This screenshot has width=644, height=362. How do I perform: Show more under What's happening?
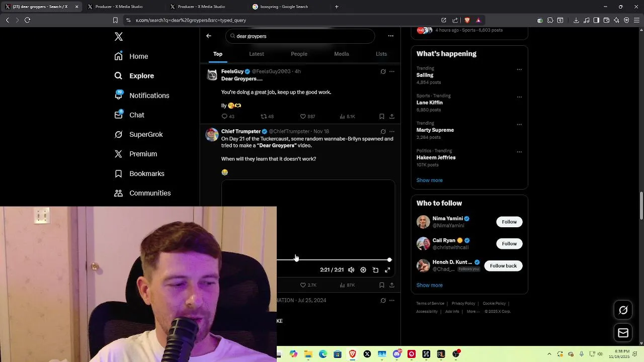point(429,180)
